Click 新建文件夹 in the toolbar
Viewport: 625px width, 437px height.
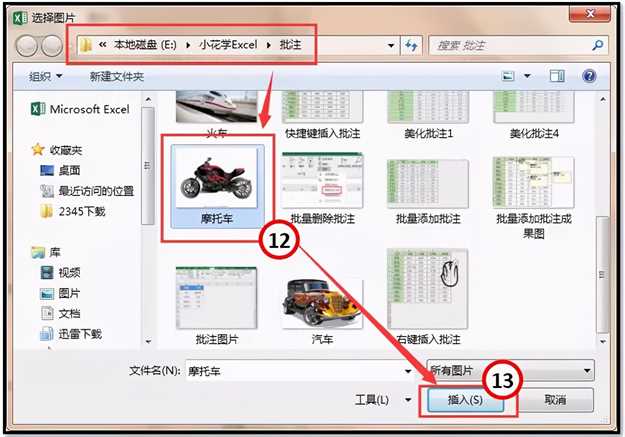(117, 76)
